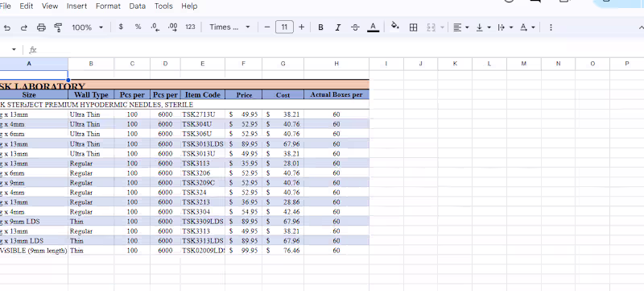
Task: Open the File menu
Action: pos(6,6)
